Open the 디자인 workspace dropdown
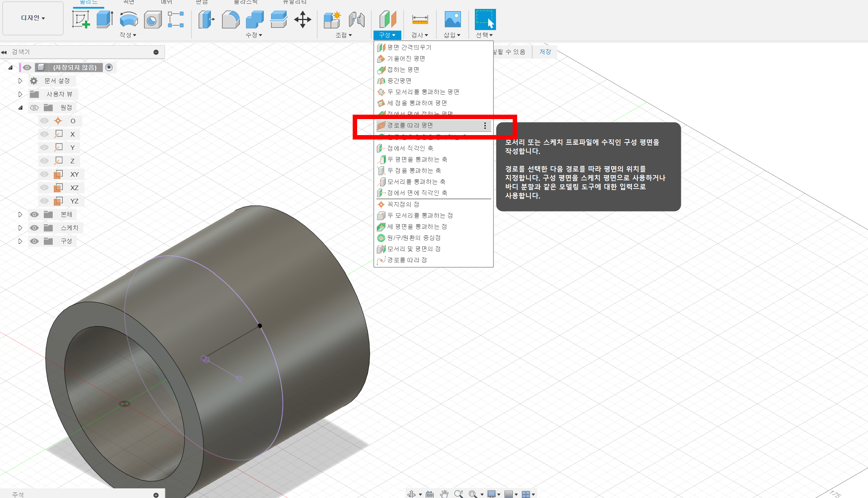Viewport: 868px width, 498px height. pos(33,18)
